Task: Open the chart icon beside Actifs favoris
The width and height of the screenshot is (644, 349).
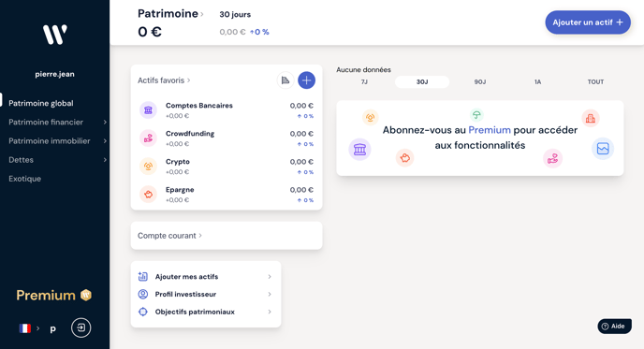Action: point(285,80)
